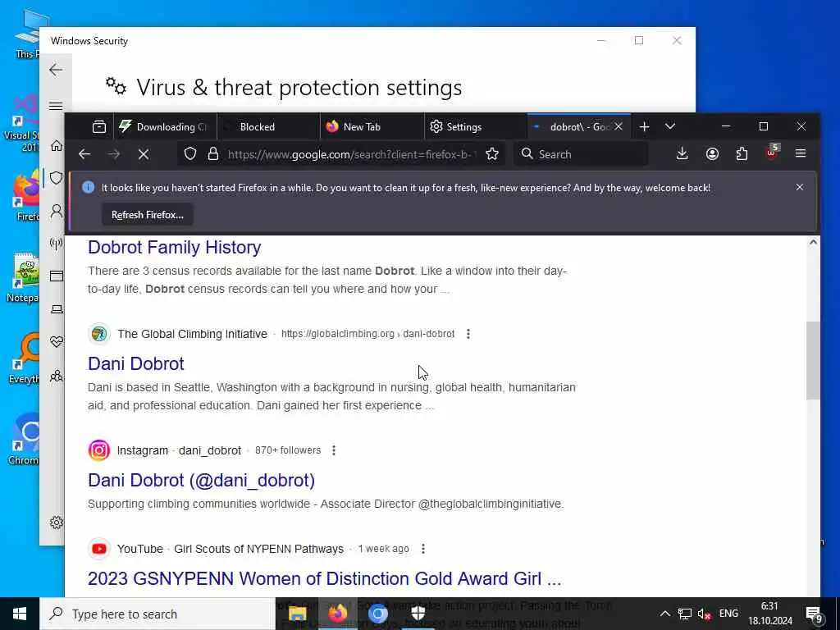Click taskbar Type here to search box
The width and height of the screenshot is (840, 630).
[157, 614]
